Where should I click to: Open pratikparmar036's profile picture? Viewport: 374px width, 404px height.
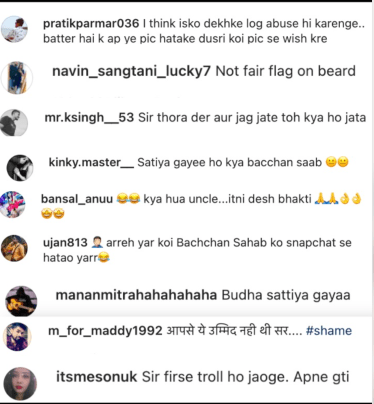[15, 30]
